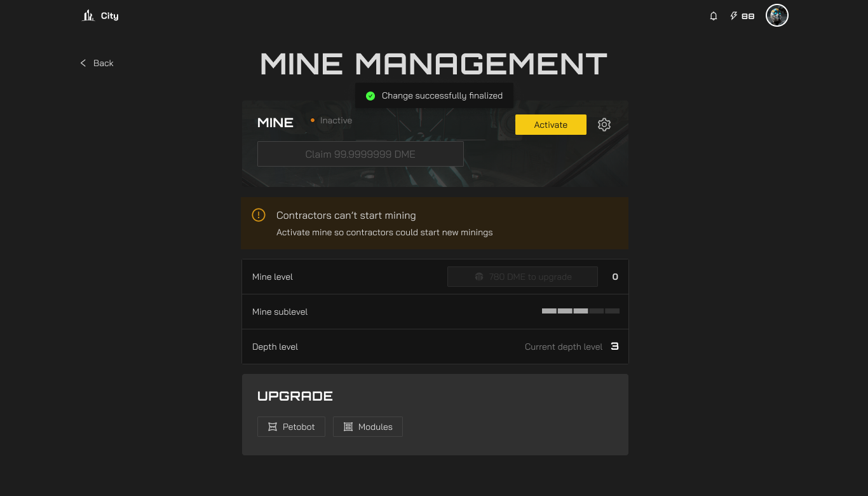
Task: Click the green success checkmark icon
Action: (370, 95)
